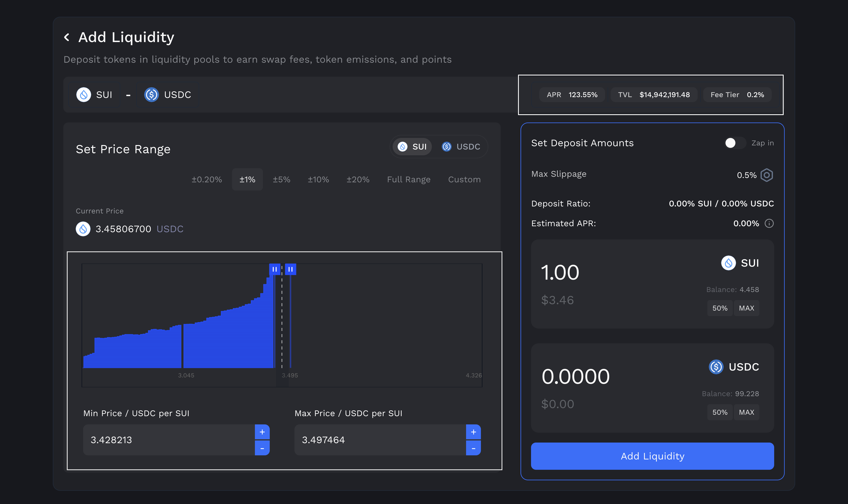
Task: Open max slippage settings hexagon icon
Action: [x=767, y=175]
